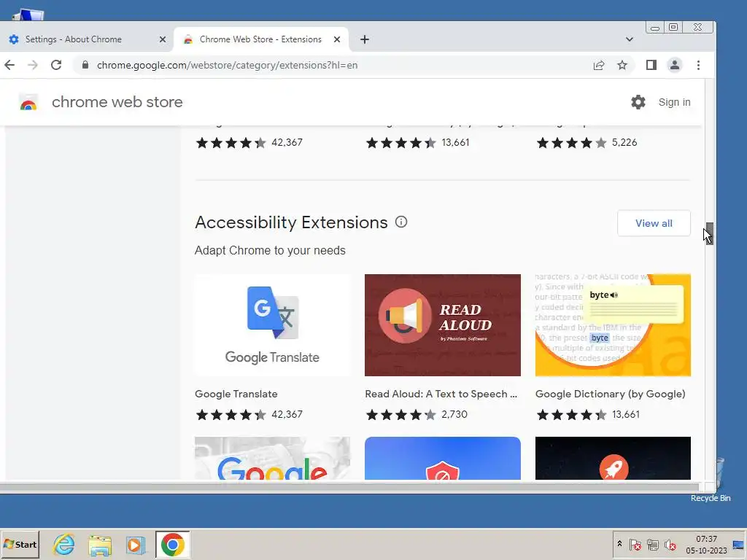Open the Chrome profile avatar button
Viewport: 747px width, 560px height.
pos(675,65)
